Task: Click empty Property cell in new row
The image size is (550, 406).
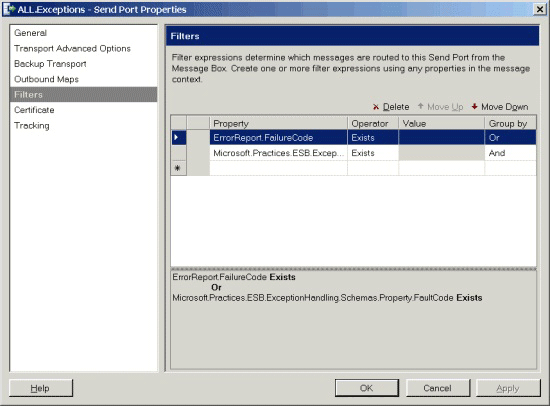Action: tap(279, 168)
